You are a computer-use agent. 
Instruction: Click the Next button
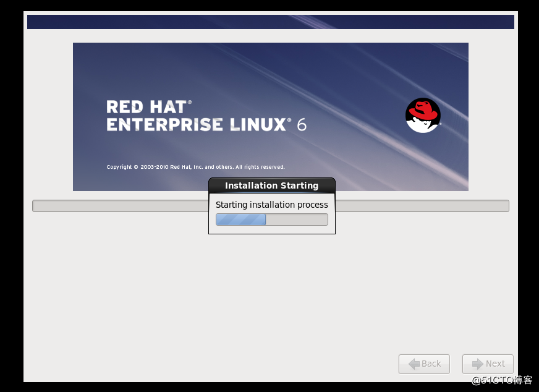click(488, 364)
